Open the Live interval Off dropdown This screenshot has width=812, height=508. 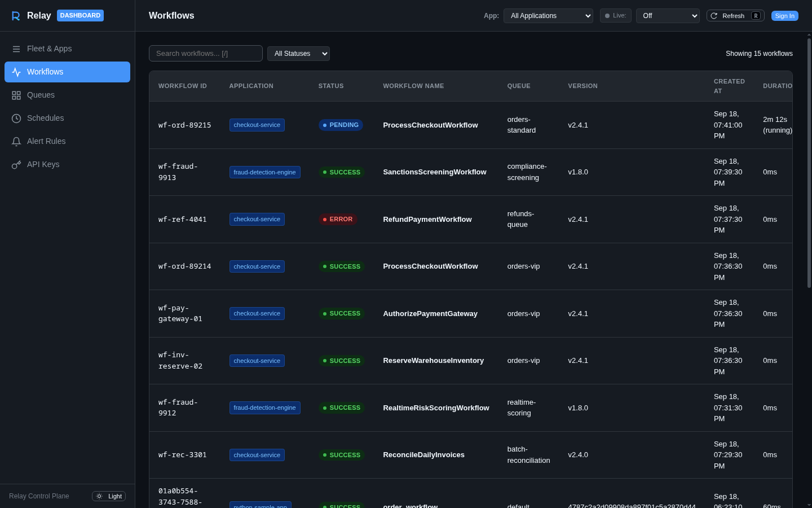click(x=668, y=16)
